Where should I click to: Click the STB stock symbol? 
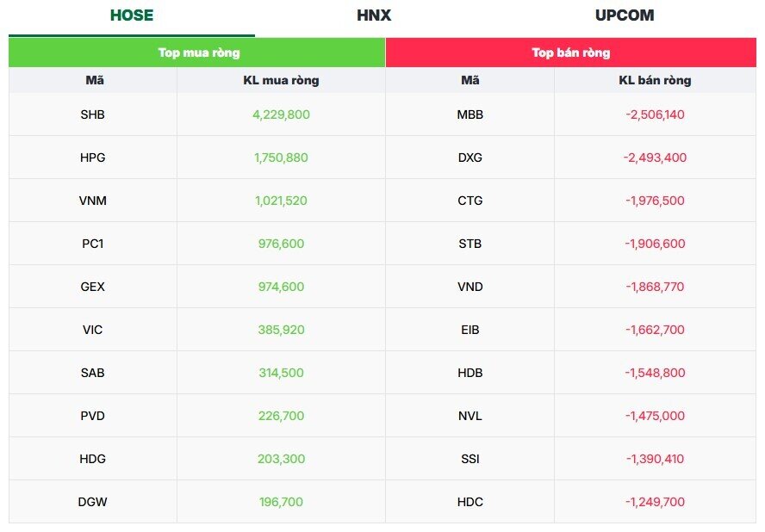pyautogui.click(x=470, y=244)
